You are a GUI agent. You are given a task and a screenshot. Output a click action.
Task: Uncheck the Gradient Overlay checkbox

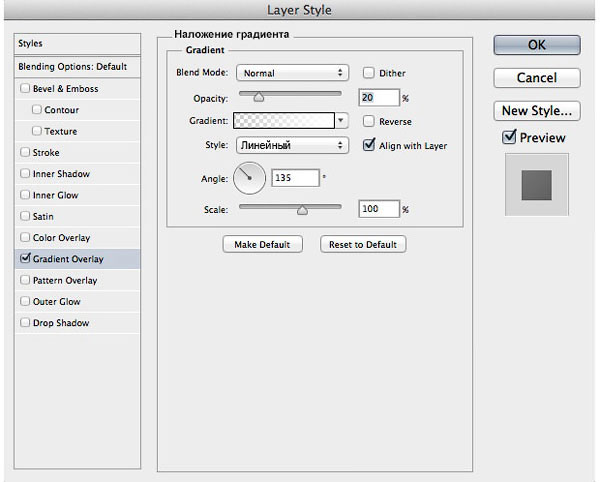point(25,258)
